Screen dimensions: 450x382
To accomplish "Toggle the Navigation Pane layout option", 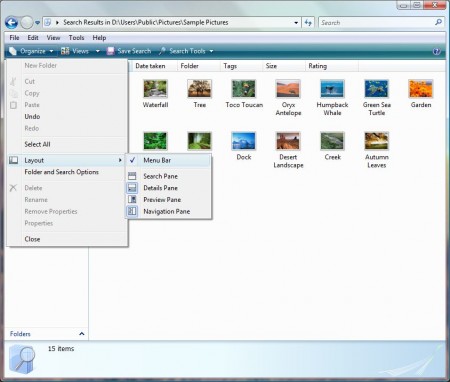I will (168, 211).
